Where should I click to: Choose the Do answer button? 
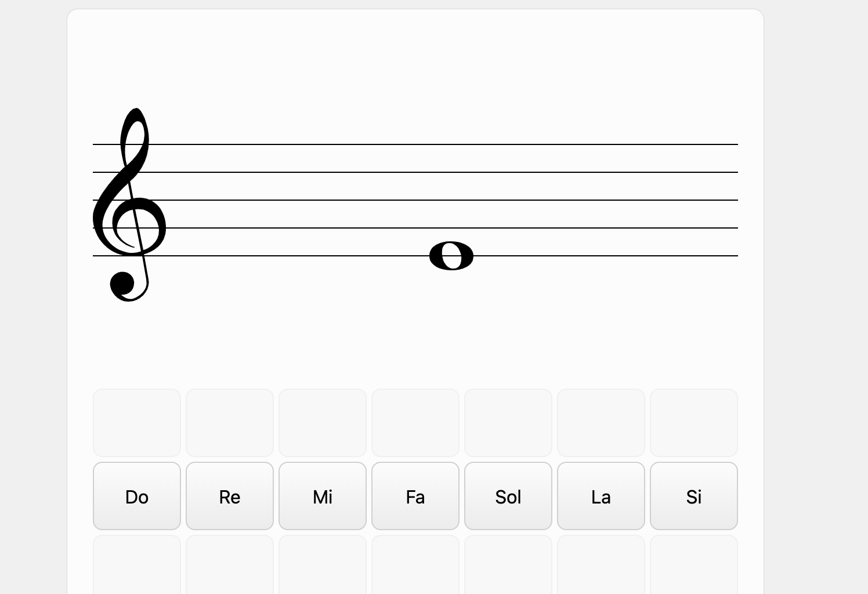tap(137, 496)
